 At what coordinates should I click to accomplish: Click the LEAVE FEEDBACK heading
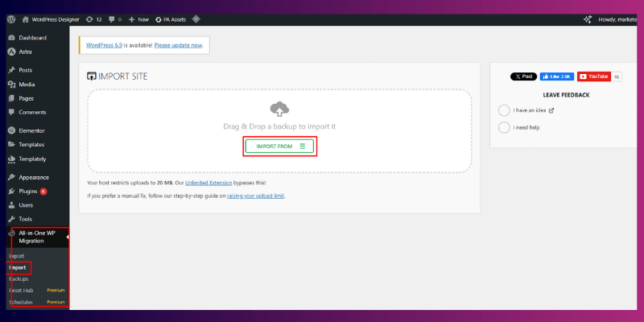(x=566, y=95)
